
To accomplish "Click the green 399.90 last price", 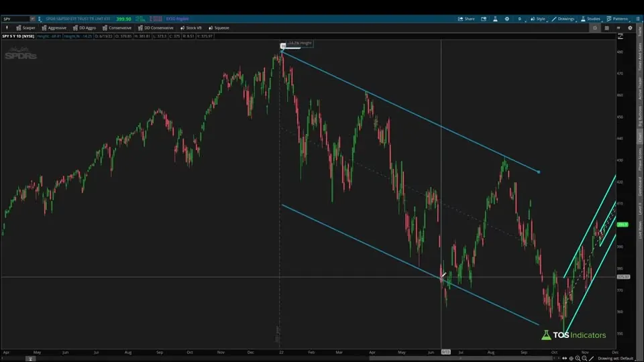I will (123, 19).
